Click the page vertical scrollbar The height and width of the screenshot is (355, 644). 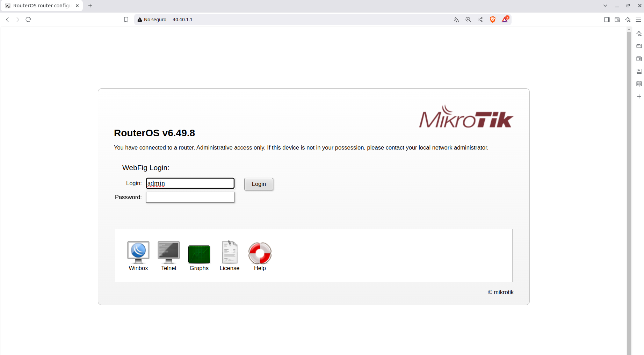(x=629, y=193)
